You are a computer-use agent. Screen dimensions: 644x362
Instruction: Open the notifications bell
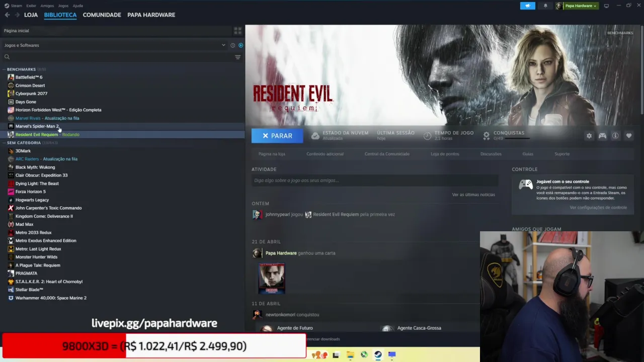click(545, 6)
